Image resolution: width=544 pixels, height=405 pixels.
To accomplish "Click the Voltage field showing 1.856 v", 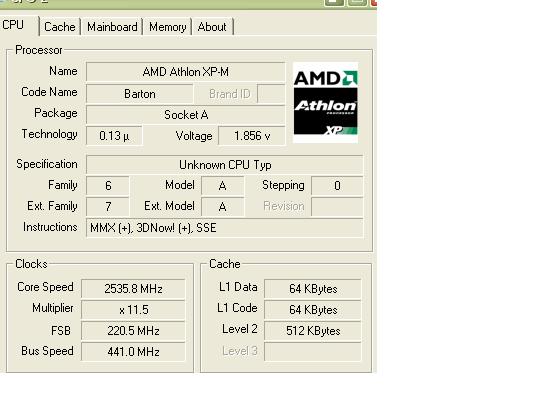I will coord(252,136).
